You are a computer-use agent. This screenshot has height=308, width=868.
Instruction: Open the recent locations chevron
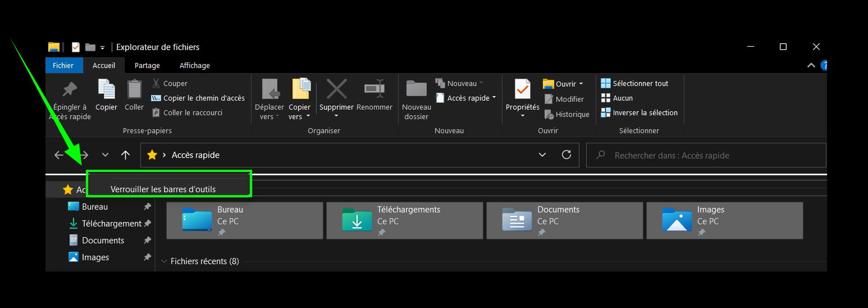coord(105,155)
